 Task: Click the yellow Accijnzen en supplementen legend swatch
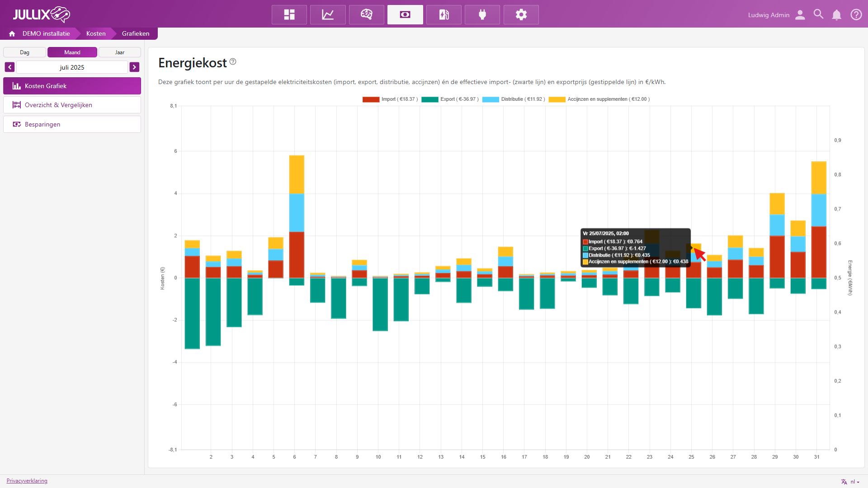click(557, 99)
